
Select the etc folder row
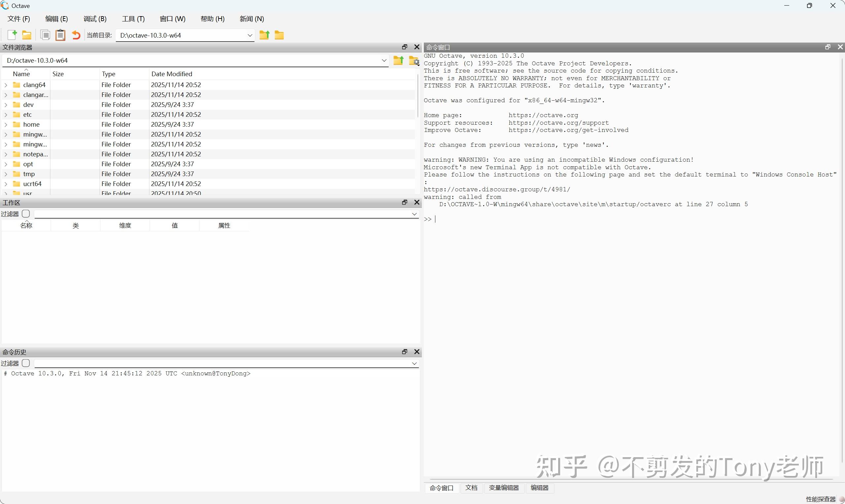pyautogui.click(x=208, y=114)
